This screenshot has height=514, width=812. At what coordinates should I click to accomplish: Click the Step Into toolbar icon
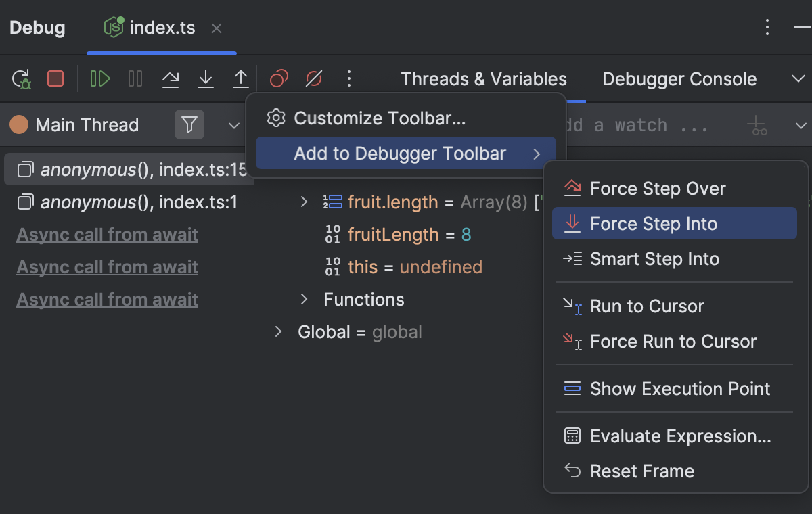pos(206,79)
